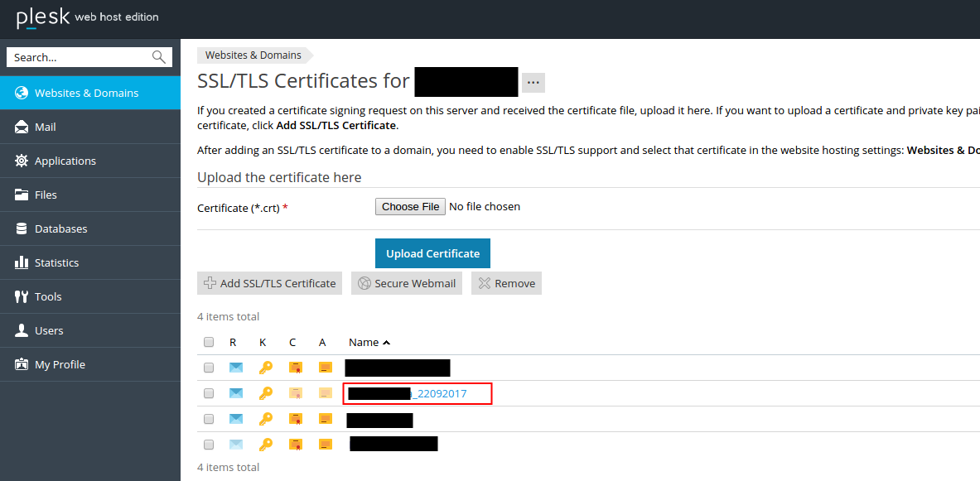Focus the Search input field
This screenshot has height=481, width=980.
tap(79, 57)
